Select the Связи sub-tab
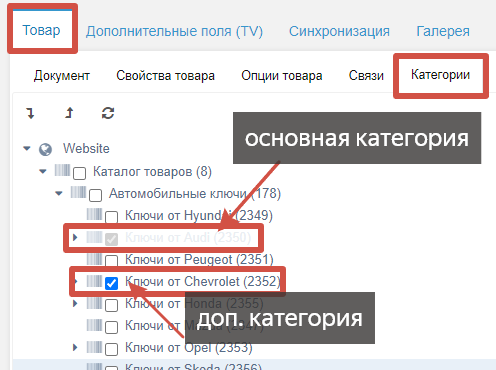This screenshot has width=496, height=370. coord(366,76)
